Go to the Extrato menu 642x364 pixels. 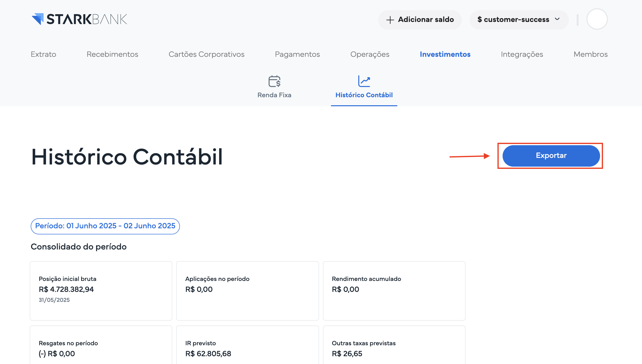pos(44,54)
